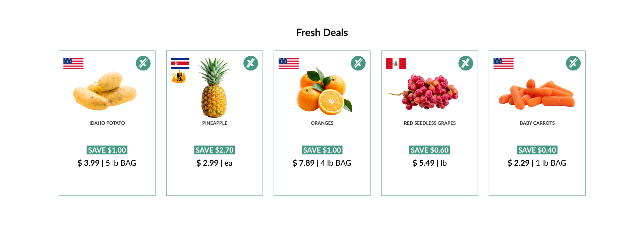The width and height of the screenshot is (644, 225).
Task: Open the Idaho Potato product image
Action: point(105,91)
